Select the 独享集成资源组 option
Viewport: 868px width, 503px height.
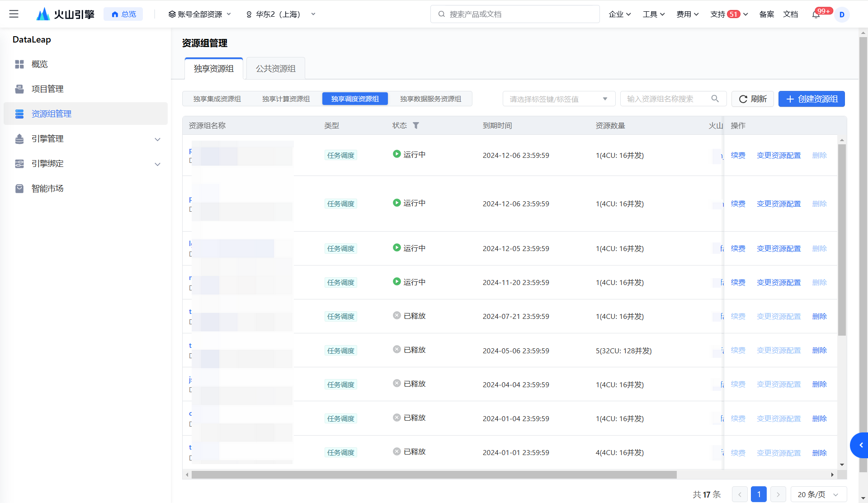[x=217, y=99]
